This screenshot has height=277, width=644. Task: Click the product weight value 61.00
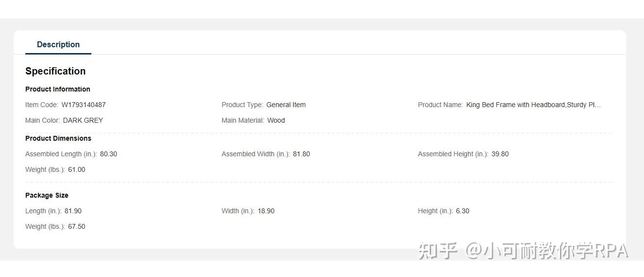pyautogui.click(x=77, y=169)
